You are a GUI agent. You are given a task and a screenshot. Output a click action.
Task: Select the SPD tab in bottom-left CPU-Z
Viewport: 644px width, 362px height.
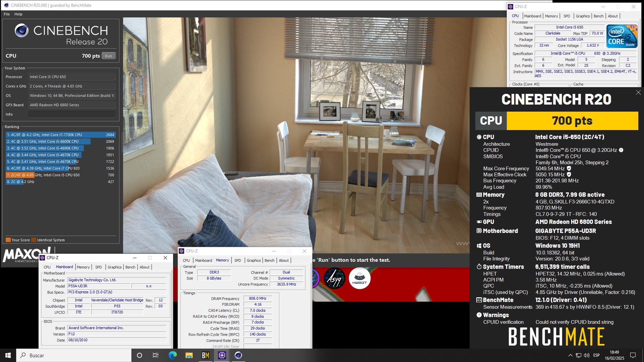[98, 267]
